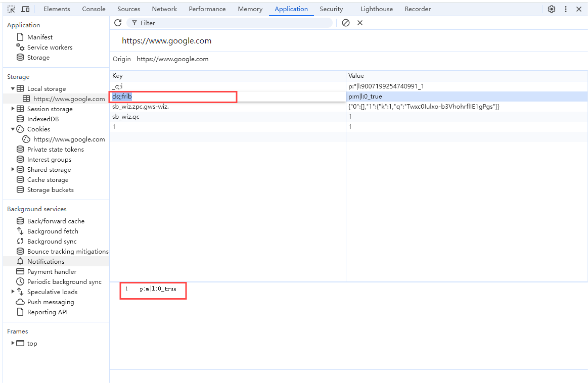The image size is (588, 383).
Task: Open Private state tokens
Action: pyautogui.click(x=56, y=150)
